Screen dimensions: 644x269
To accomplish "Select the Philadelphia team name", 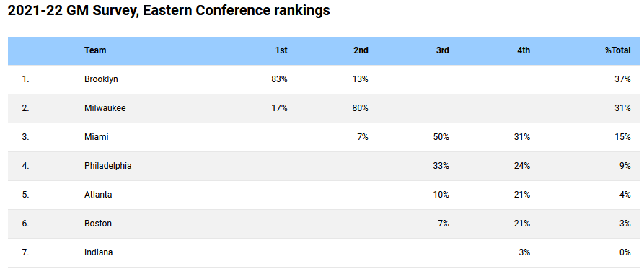I will pyautogui.click(x=108, y=165).
